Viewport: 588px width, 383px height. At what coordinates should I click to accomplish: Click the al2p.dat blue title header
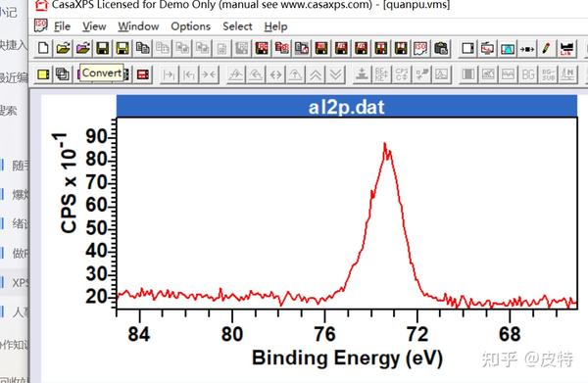click(x=347, y=107)
